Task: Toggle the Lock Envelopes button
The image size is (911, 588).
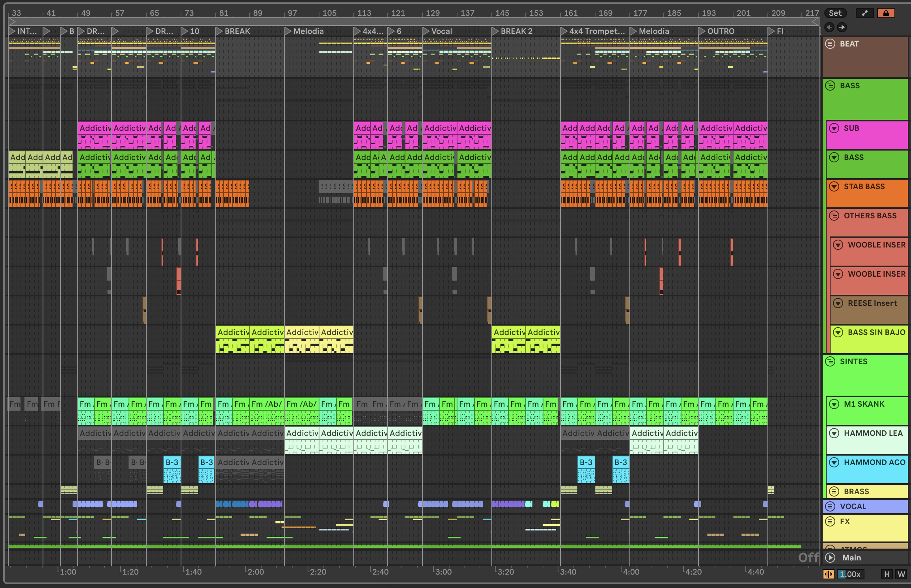Action: (886, 13)
